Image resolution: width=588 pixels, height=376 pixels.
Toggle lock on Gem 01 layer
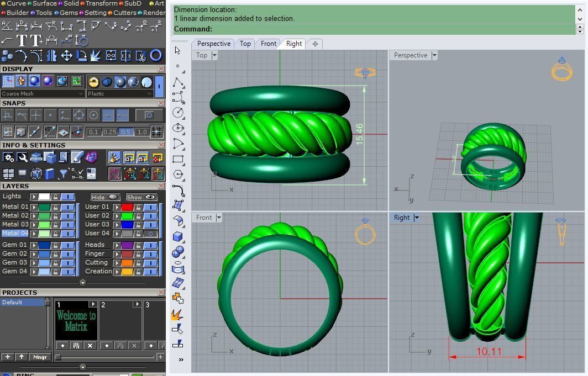click(x=55, y=245)
